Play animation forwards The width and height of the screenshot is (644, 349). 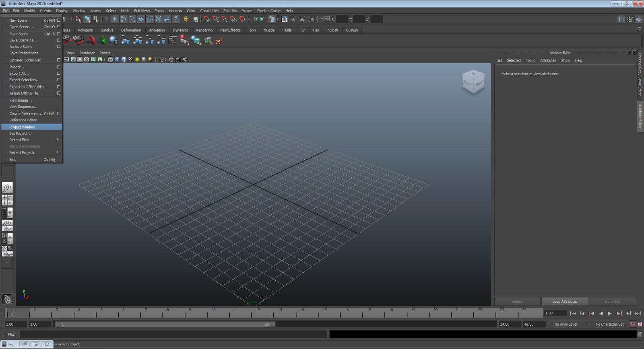pyautogui.click(x=610, y=313)
